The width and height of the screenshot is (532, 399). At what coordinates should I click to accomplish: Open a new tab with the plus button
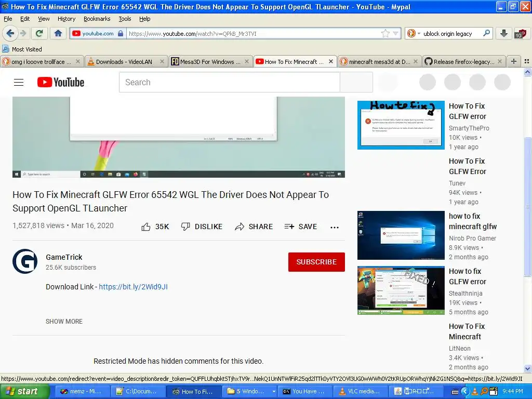click(x=514, y=61)
